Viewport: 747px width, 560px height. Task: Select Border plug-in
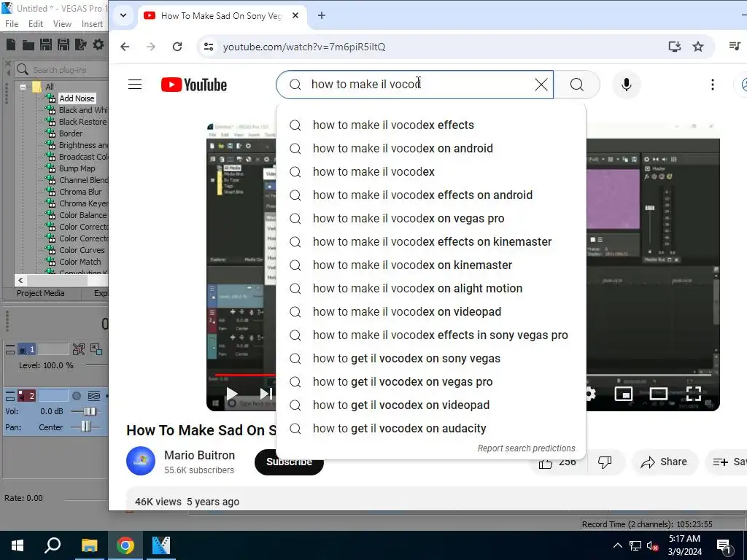point(71,133)
